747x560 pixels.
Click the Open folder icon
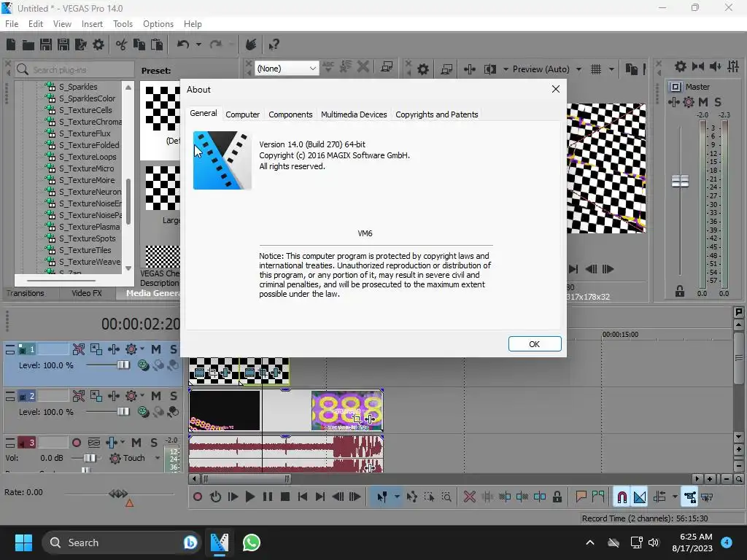tap(28, 44)
